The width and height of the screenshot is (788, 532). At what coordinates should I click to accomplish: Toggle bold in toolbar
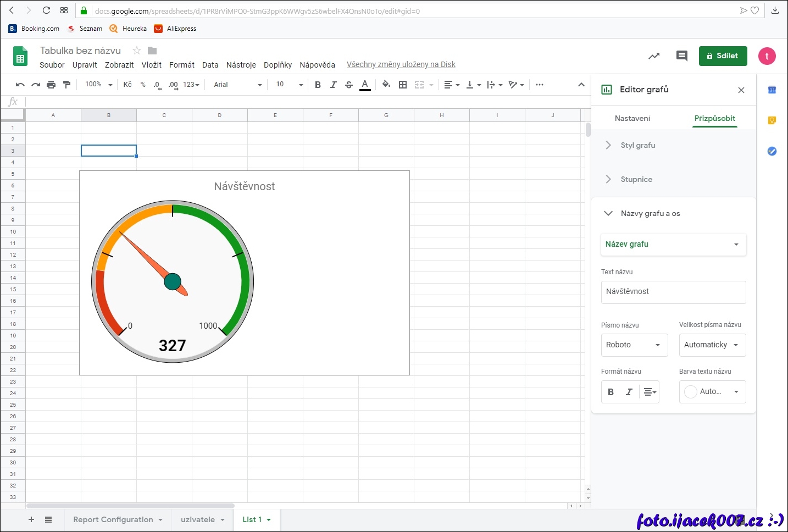[x=318, y=85]
